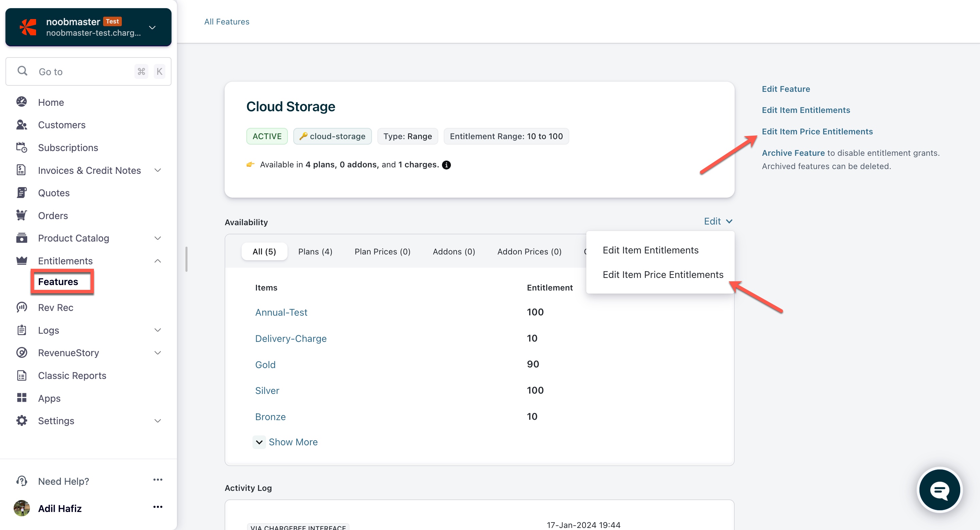980x530 pixels.
Task: Open the Annual-Test item link
Action: click(281, 312)
